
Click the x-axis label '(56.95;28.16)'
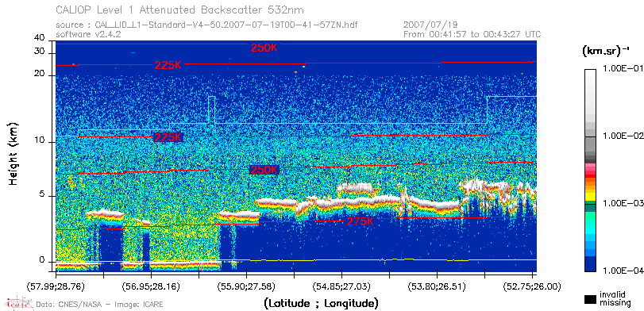151,286
